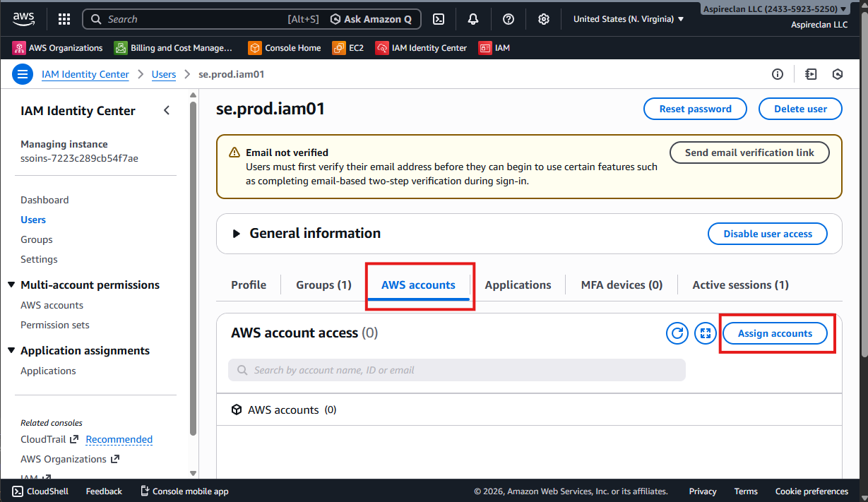The image size is (868, 502).
Task: Go to IAM Identity Center breadcrumb link
Action: click(x=85, y=74)
